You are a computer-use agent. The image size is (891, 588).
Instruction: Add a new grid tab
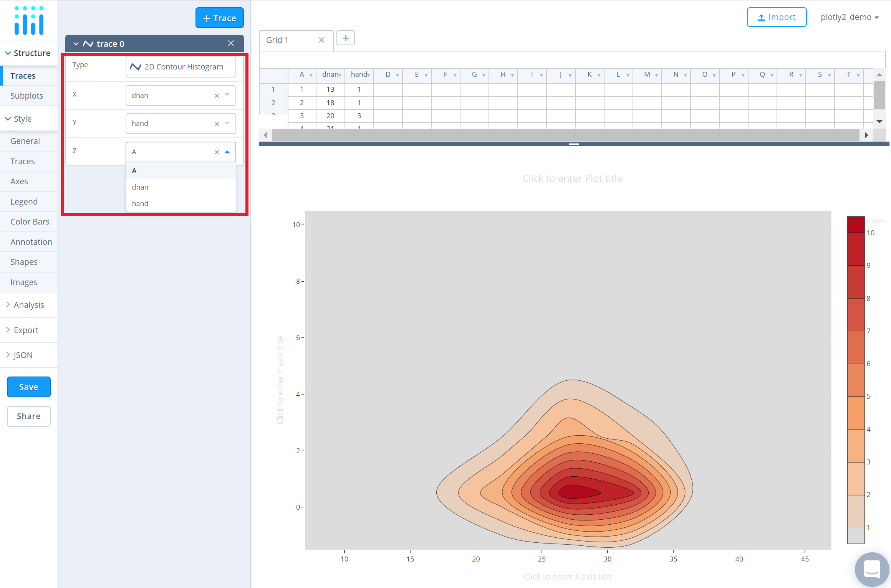[346, 38]
